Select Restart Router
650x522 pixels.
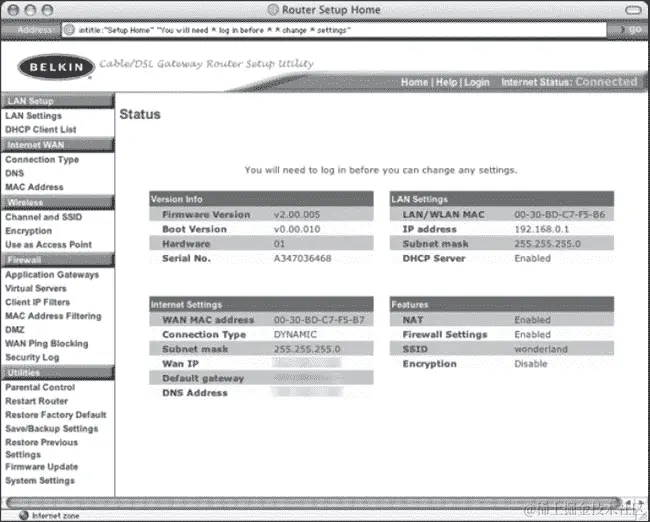point(36,401)
